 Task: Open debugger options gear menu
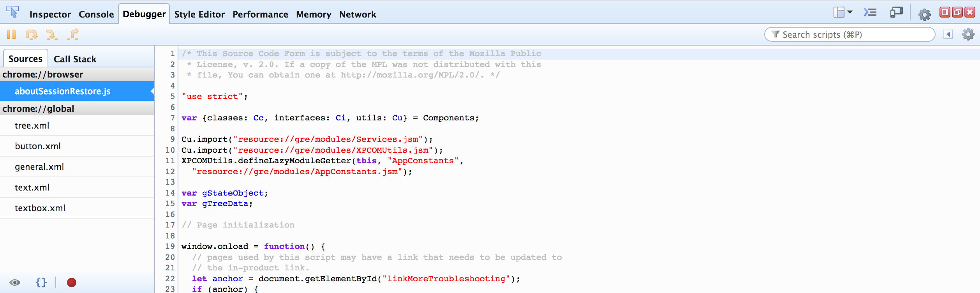[x=968, y=34]
